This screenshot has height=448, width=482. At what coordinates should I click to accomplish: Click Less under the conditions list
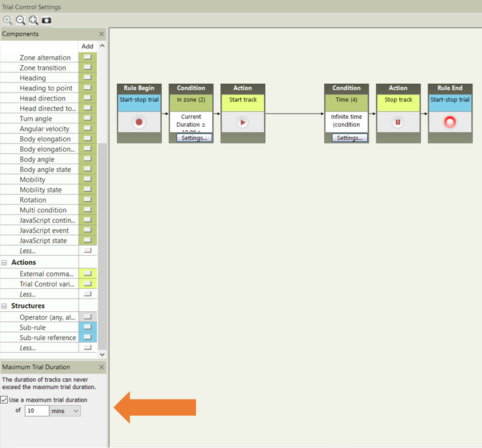28,251
